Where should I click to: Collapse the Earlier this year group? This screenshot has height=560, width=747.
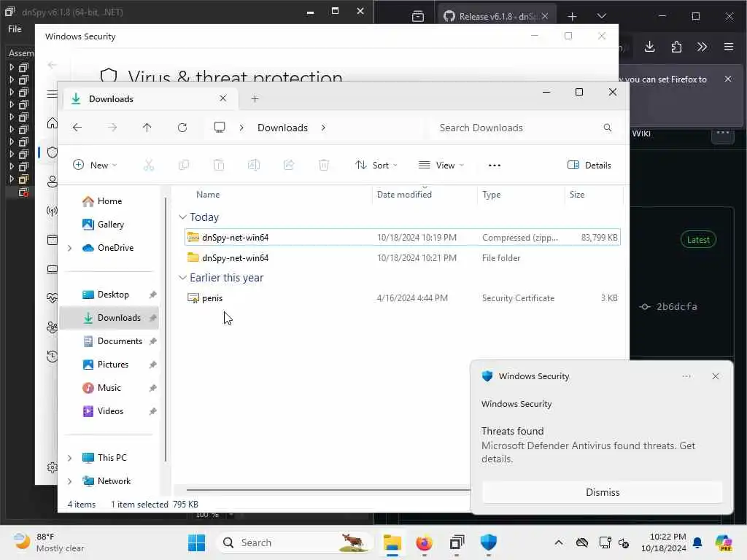click(182, 278)
